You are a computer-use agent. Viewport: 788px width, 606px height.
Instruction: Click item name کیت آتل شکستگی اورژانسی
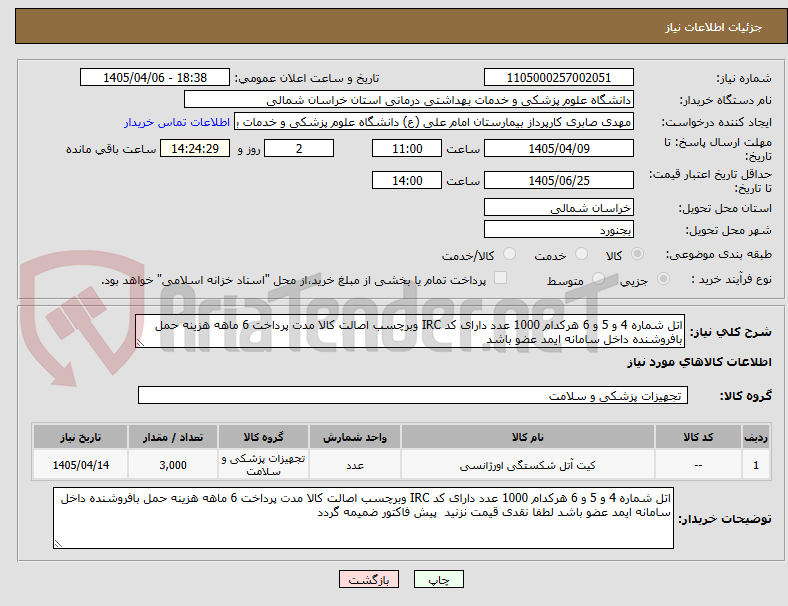coord(528,465)
